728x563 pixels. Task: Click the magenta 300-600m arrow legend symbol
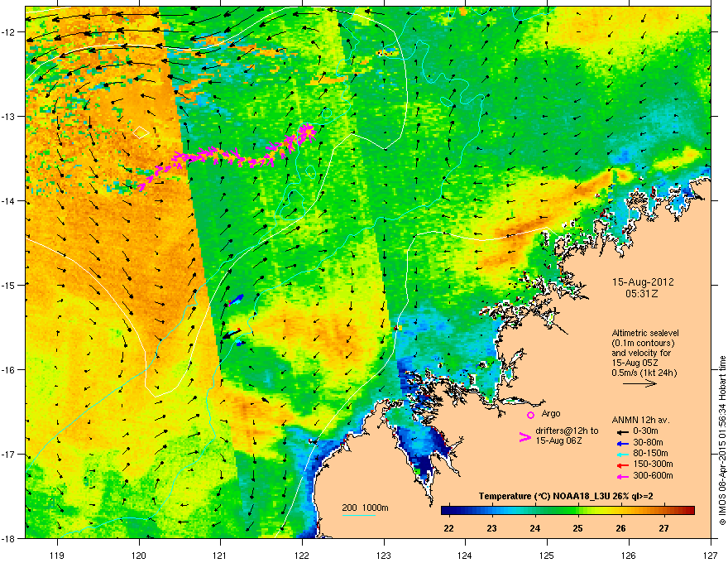pyautogui.click(x=622, y=476)
